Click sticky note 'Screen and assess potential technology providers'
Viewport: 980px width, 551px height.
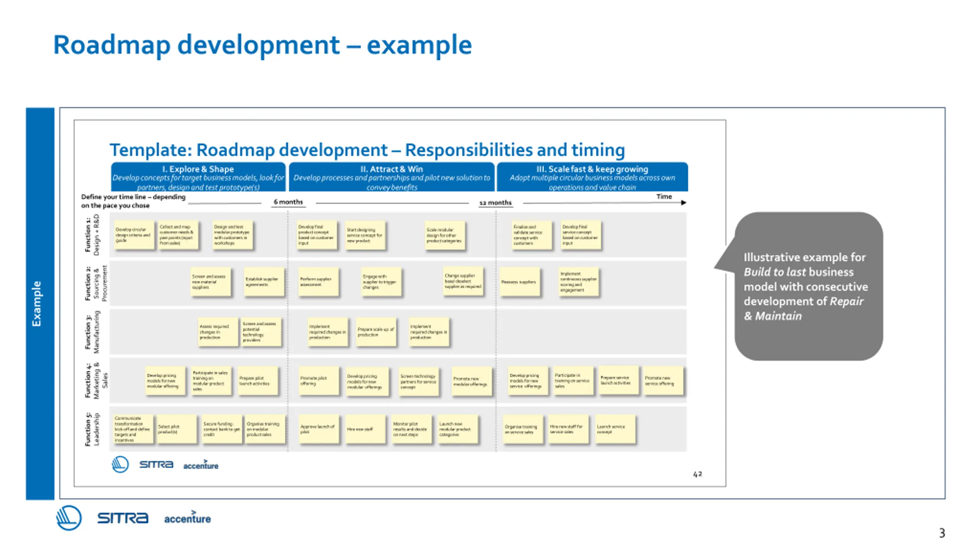261,332
